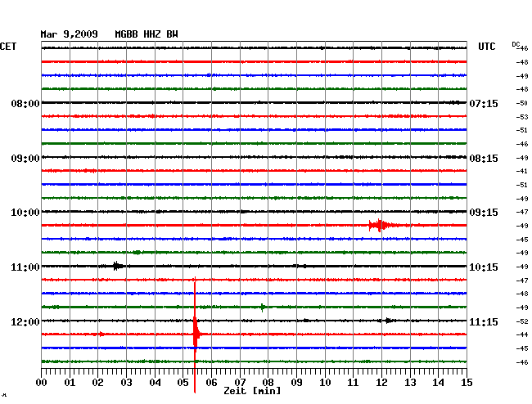Click the "09" minute axis label
The image size is (532, 404).
(x=296, y=383)
